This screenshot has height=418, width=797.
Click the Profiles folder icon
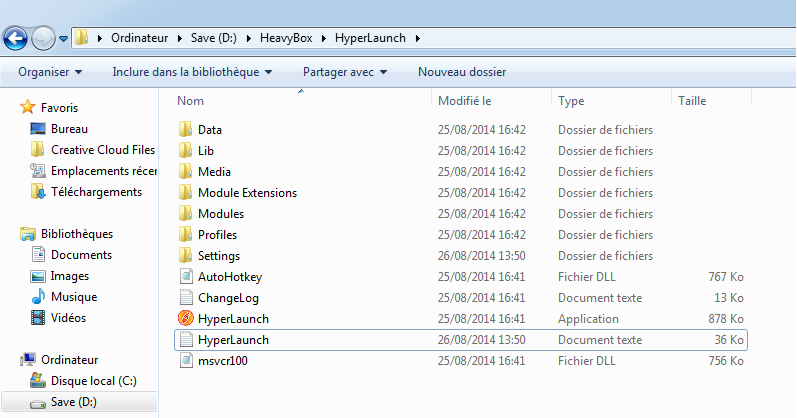(186, 234)
